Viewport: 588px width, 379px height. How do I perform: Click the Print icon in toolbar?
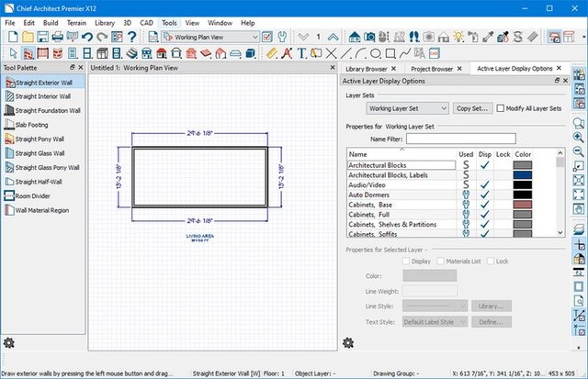click(58, 37)
